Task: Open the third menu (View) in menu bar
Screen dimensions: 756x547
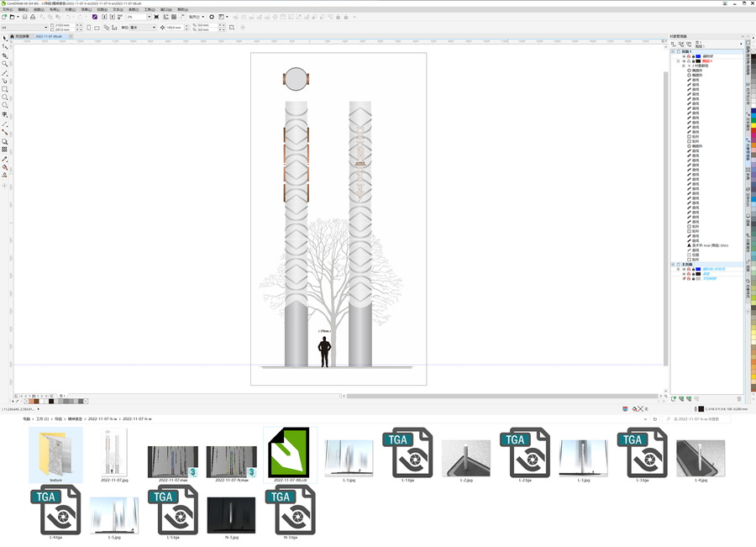Action: pos(39,9)
